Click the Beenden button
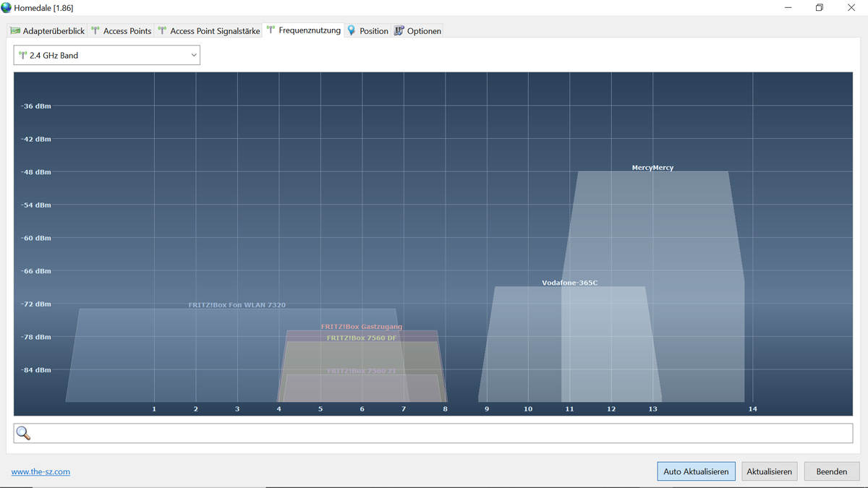Image resolution: width=868 pixels, height=488 pixels. [832, 471]
